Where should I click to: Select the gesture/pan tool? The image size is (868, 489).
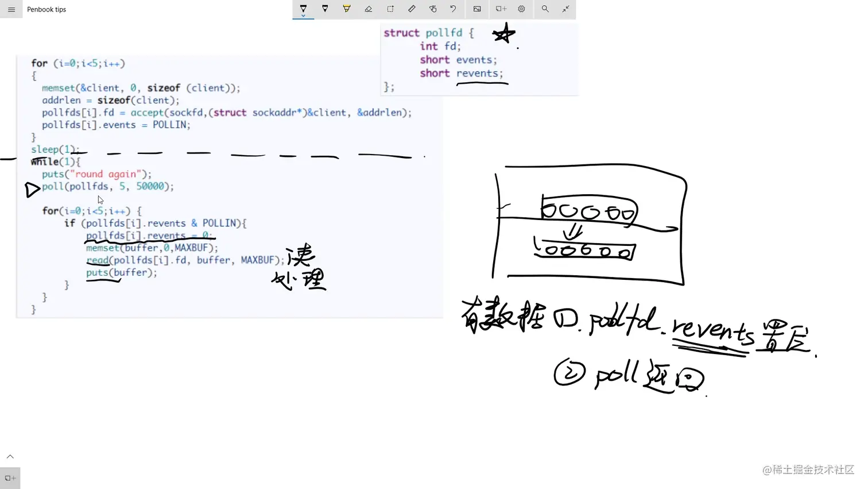point(433,9)
